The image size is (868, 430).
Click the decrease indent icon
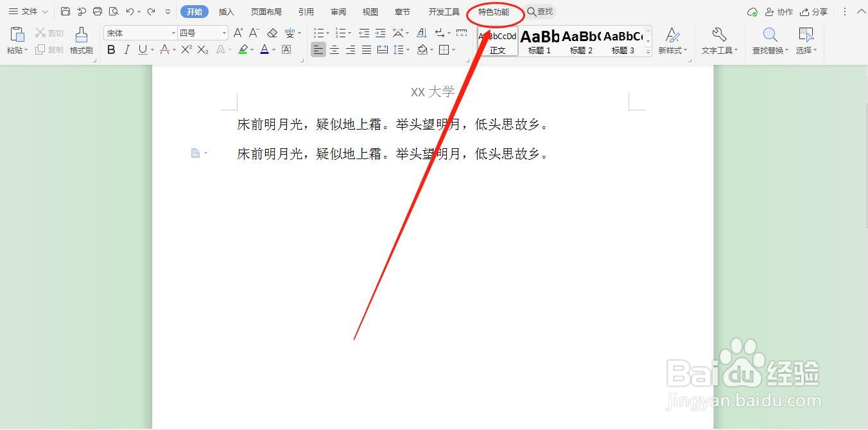pos(363,33)
